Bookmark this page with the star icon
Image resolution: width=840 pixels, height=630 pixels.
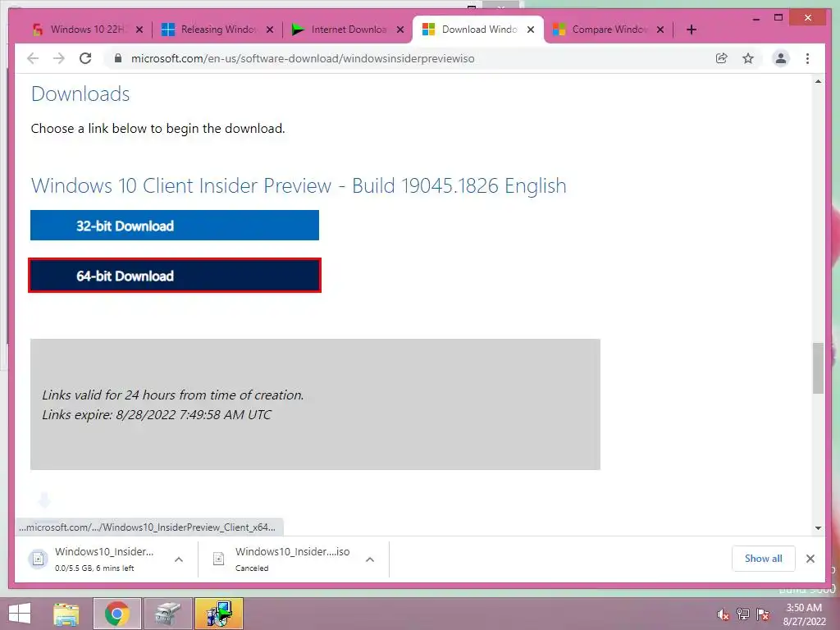pos(748,58)
